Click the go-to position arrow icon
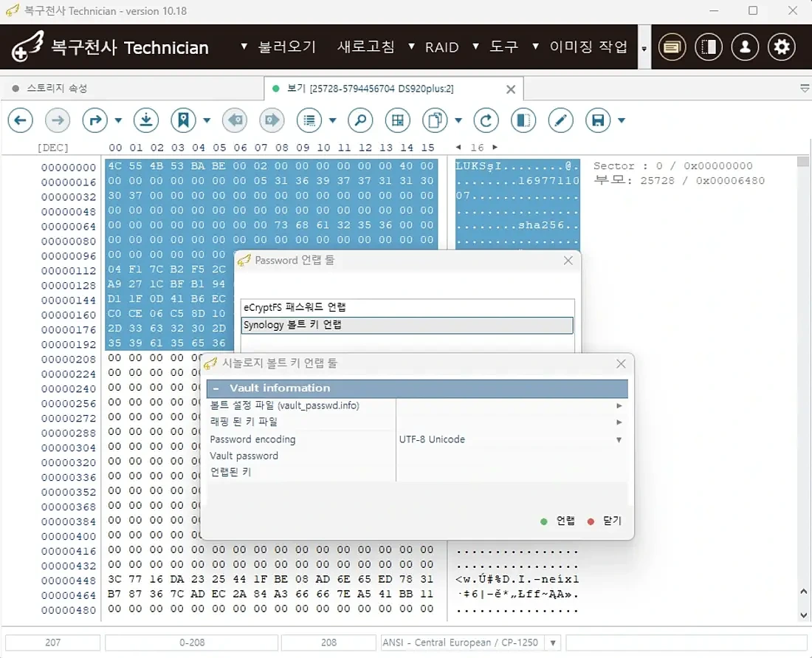 94,120
